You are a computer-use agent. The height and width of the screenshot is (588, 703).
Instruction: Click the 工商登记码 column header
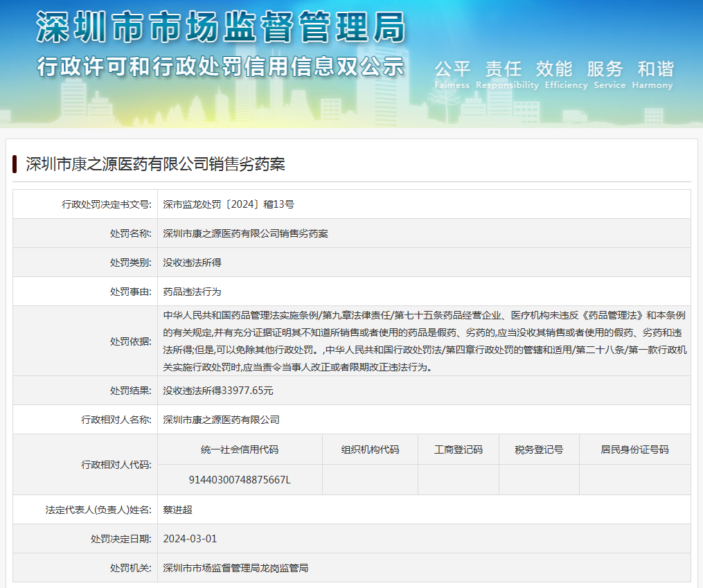(459, 449)
